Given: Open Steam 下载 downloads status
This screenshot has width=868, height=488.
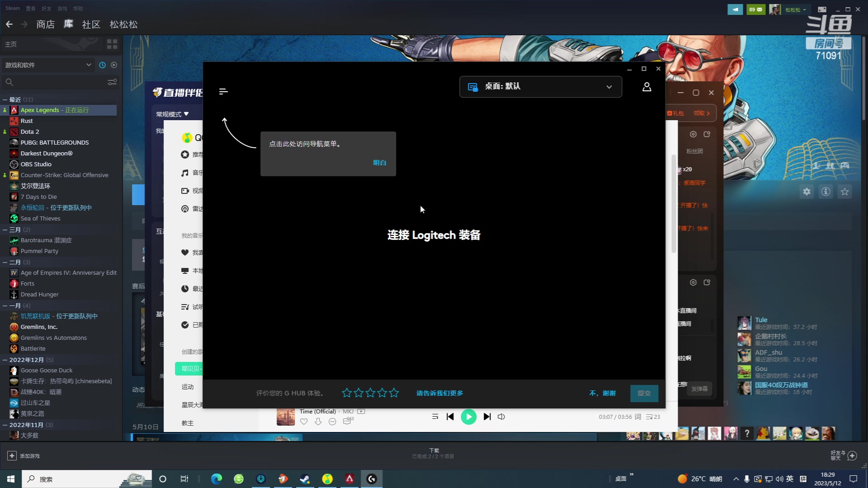Looking at the screenshot, I should point(433,453).
